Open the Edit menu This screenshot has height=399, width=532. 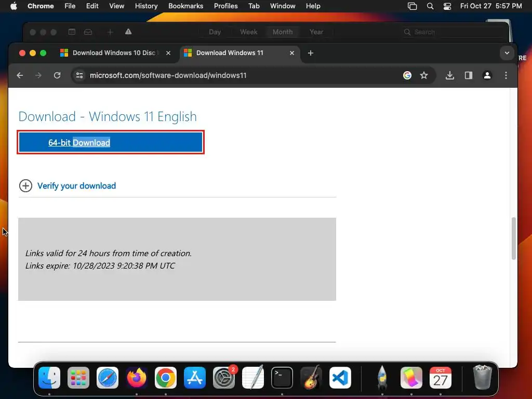point(92,6)
